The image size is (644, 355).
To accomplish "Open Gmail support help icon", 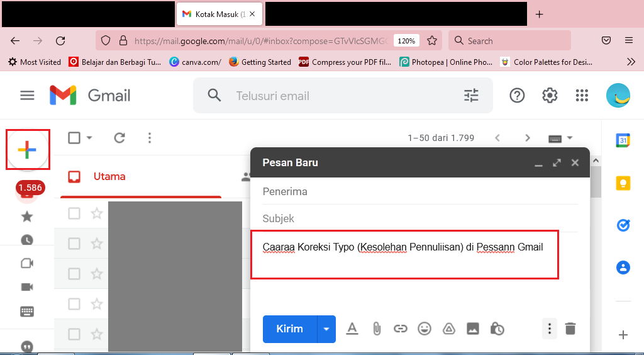I will pyautogui.click(x=517, y=96).
